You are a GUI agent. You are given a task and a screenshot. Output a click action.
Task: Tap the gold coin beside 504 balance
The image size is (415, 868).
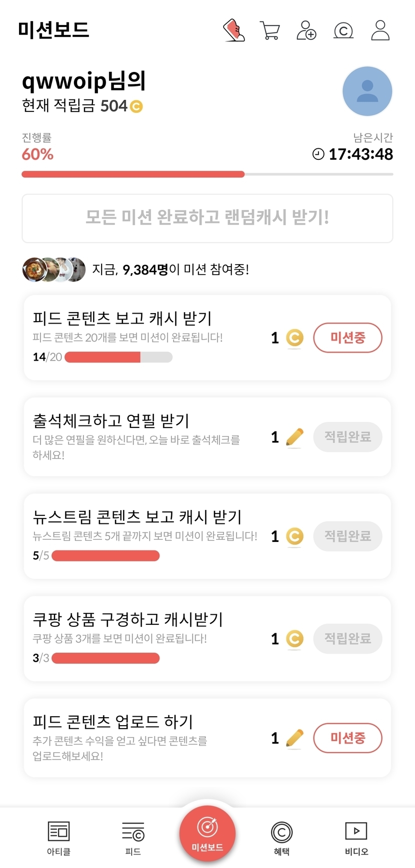(136, 106)
